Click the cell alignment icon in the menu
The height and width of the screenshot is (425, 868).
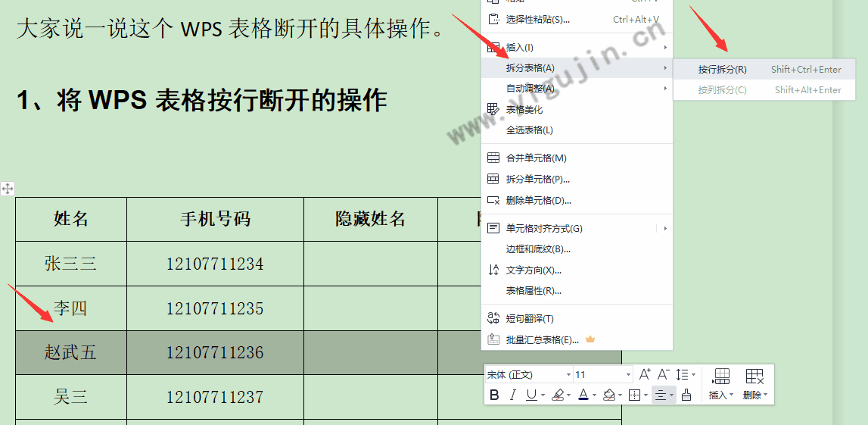coord(493,228)
